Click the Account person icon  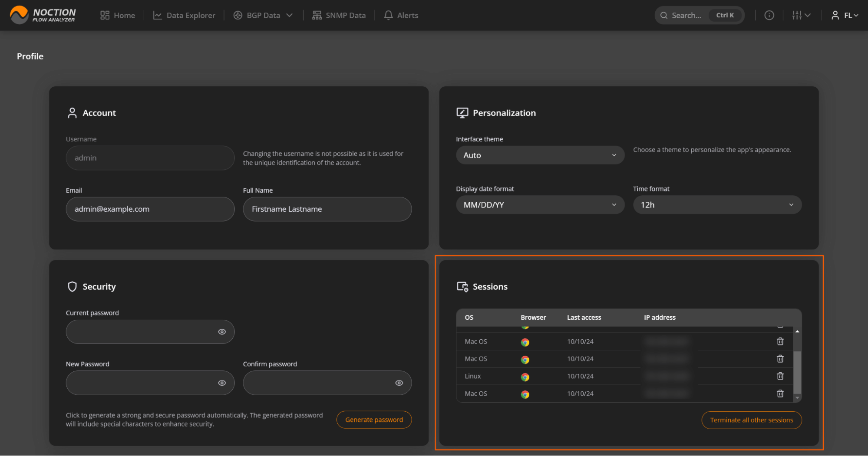72,113
